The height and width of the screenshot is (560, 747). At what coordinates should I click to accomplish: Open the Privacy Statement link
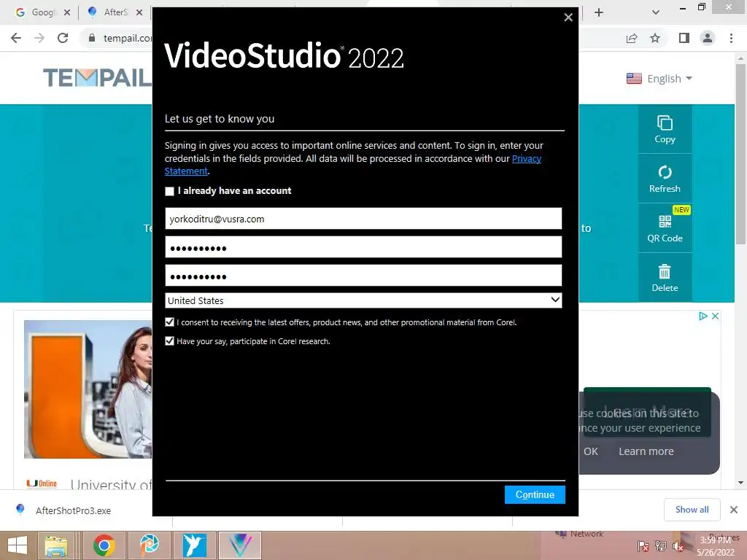[x=527, y=158]
